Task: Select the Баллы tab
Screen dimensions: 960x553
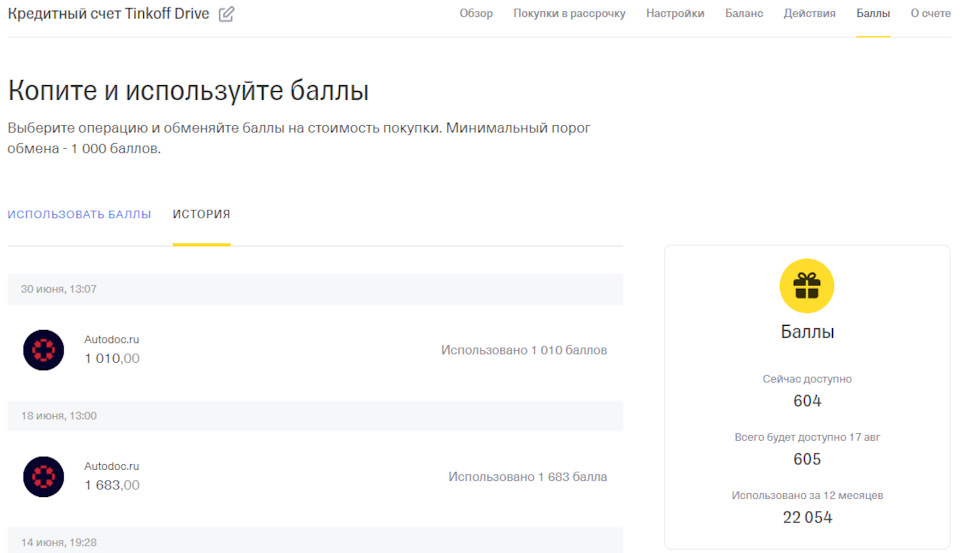Action: (x=873, y=13)
